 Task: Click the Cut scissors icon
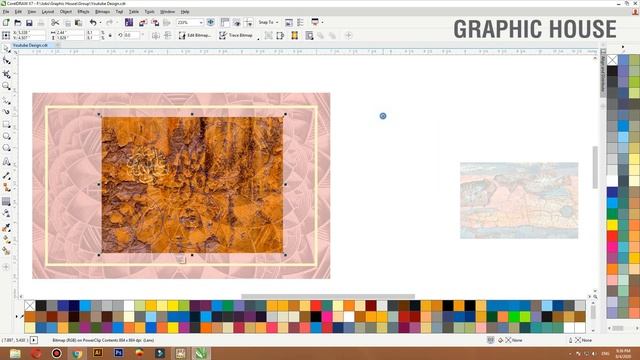click(x=55, y=23)
